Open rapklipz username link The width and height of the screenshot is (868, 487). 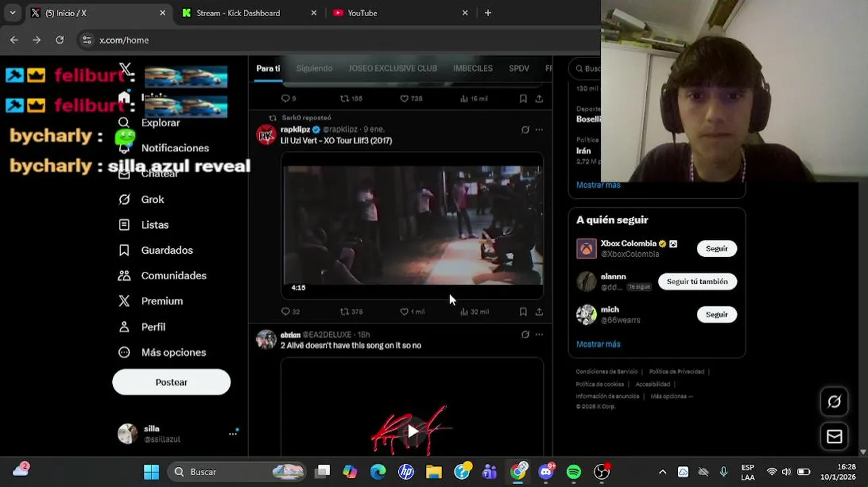[x=295, y=129]
